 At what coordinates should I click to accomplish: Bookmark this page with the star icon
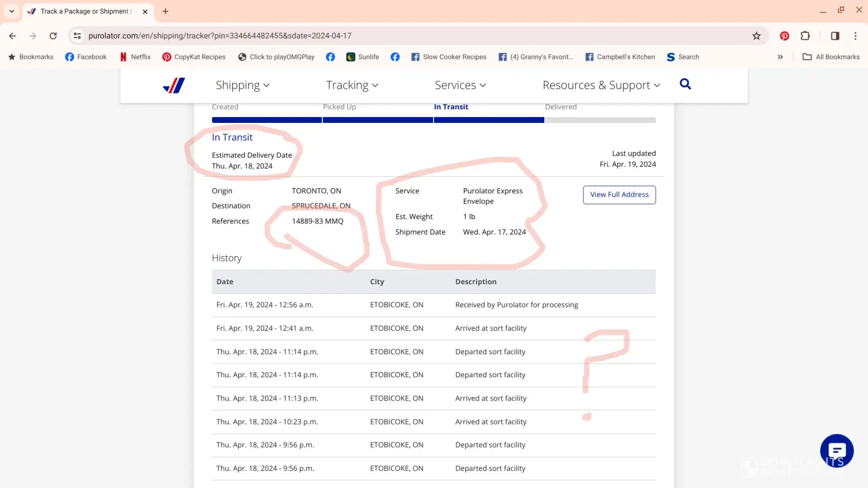tap(756, 36)
